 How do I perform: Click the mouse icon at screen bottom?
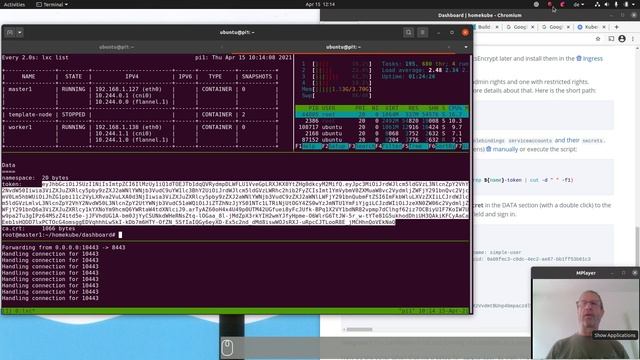(x=227, y=348)
